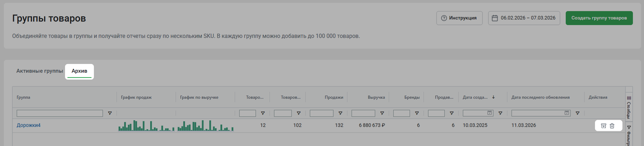644x146 pixels.
Task: Select the Архив tab
Action: pos(79,71)
